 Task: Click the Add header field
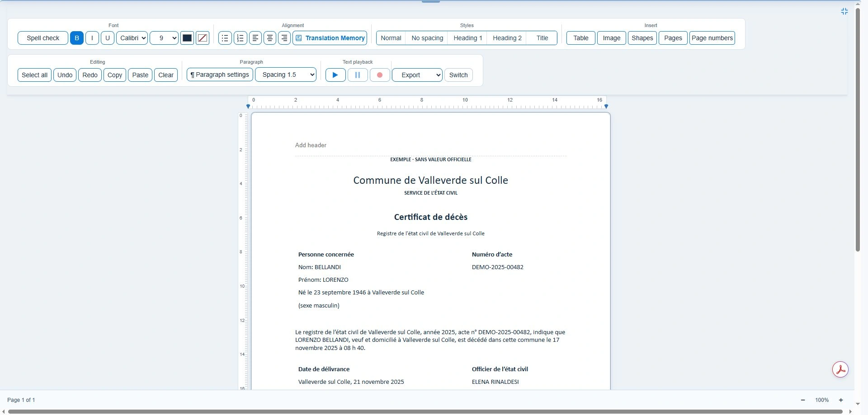pos(430,145)
